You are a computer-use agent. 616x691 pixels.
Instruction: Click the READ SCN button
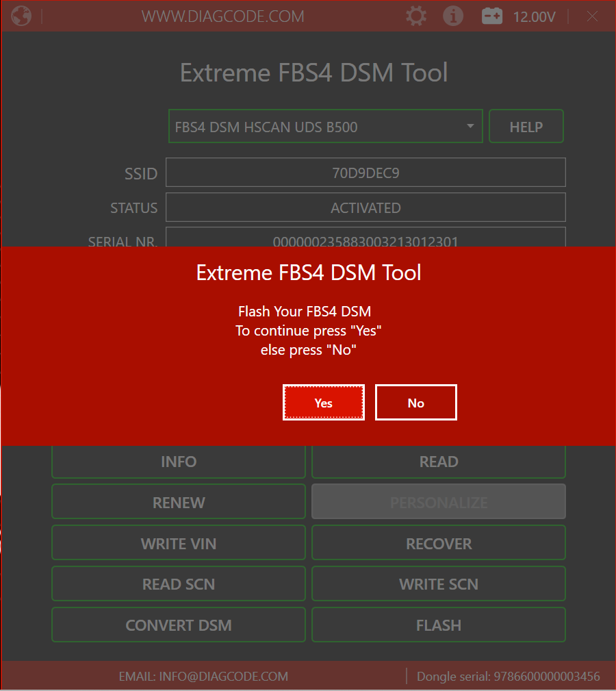179,584
